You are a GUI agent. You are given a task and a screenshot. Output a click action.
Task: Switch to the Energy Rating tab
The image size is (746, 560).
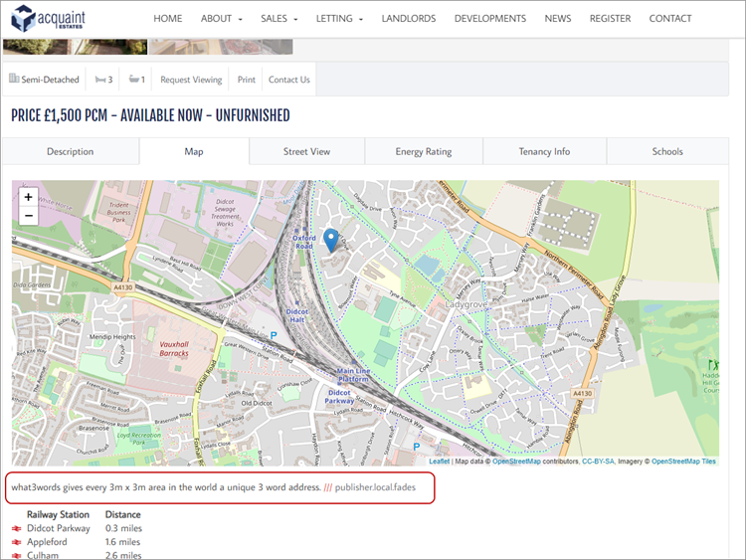424,152
